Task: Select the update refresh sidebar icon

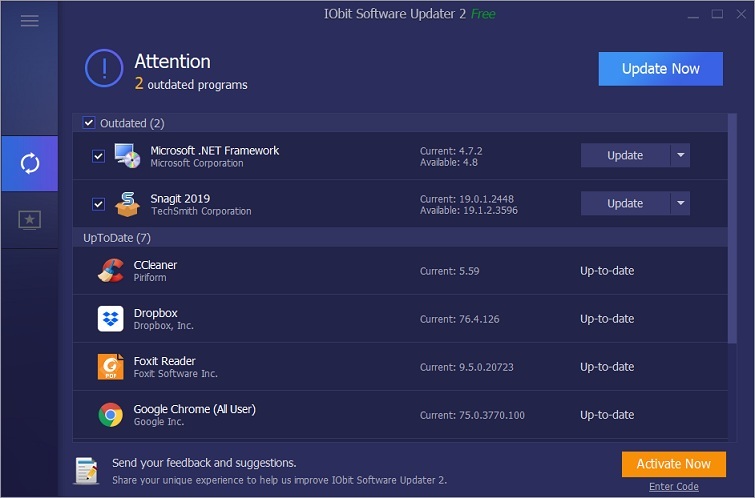Action: [30, 164]
